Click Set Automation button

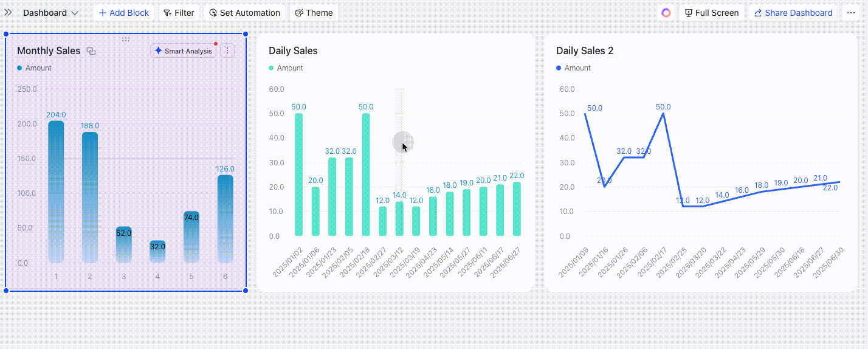(244, 13)
